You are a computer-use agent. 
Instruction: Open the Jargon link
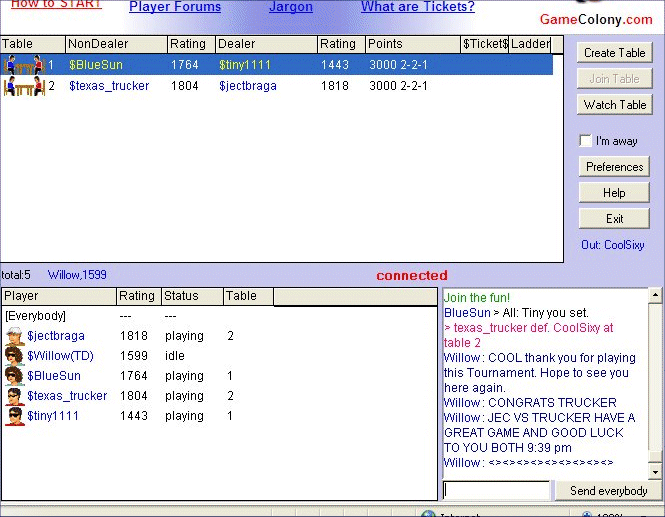[x=290, y=7]
